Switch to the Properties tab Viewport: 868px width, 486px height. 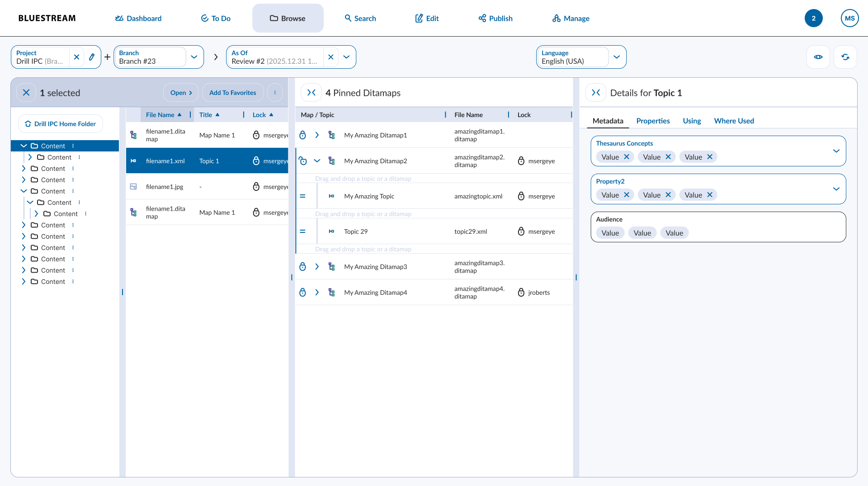tap(653, 121)
